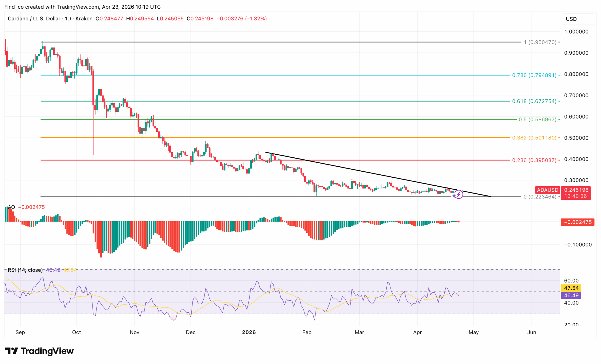Select the 0.236 (0.395037) Fibonacci label
Viewport: 601px width, 364px height.
tap(534, 160)
